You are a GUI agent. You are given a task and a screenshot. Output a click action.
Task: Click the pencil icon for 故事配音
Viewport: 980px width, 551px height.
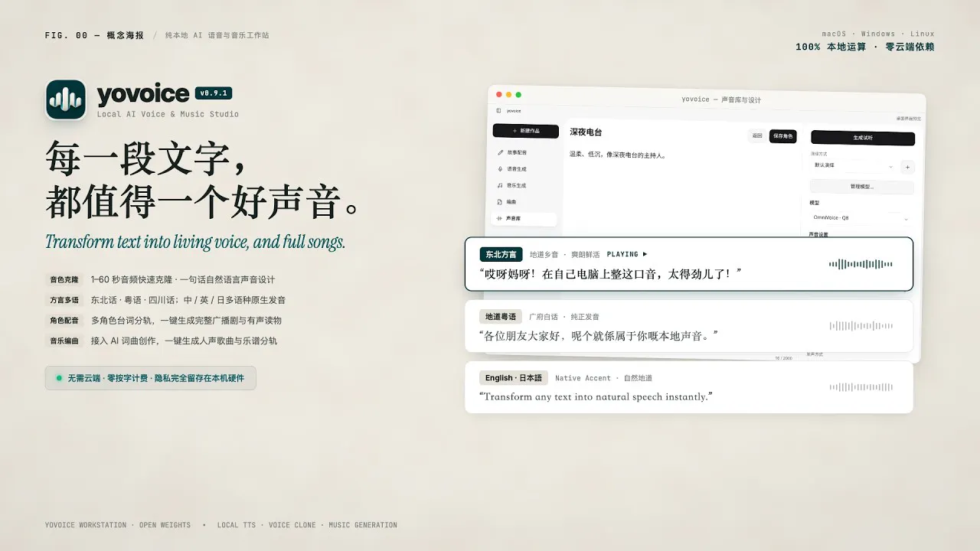pyautogui.click(x=501, y=152)
